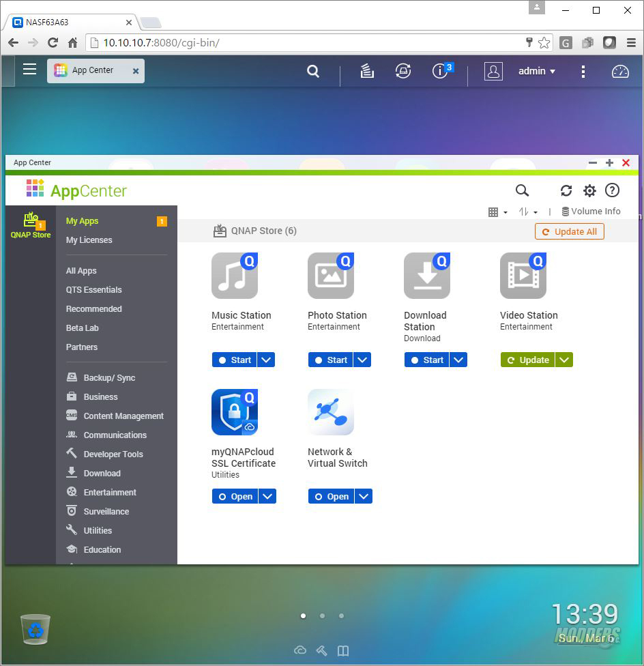Select Content Management category

115,416
